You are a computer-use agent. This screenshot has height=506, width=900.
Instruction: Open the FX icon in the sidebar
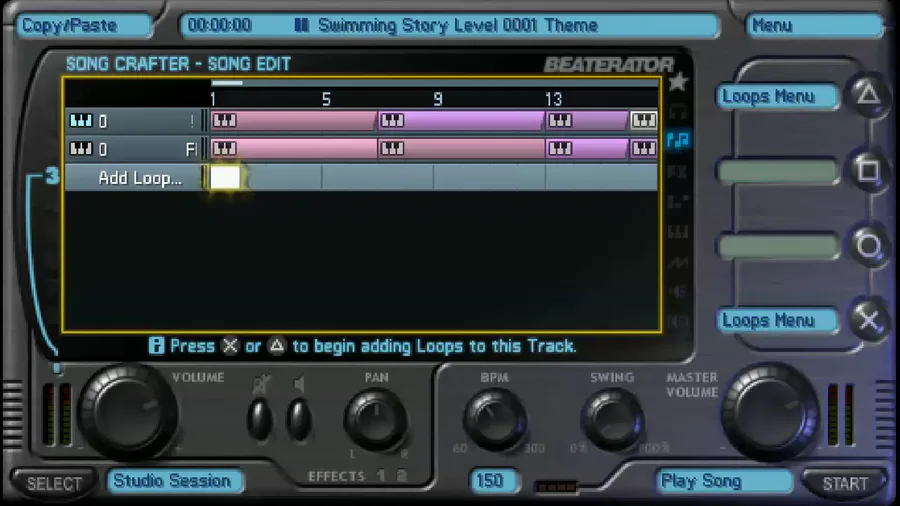pos(678,171)
